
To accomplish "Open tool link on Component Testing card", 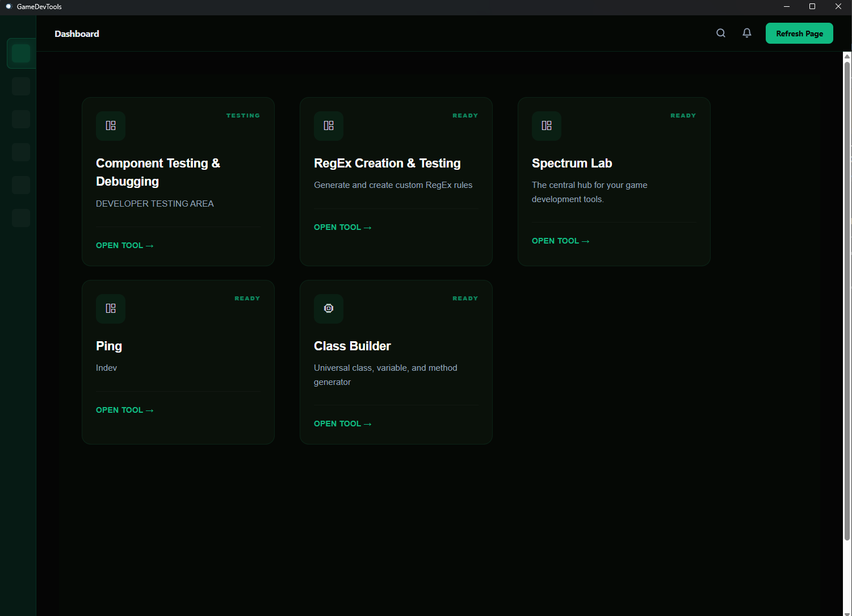I will click(125, 245).
